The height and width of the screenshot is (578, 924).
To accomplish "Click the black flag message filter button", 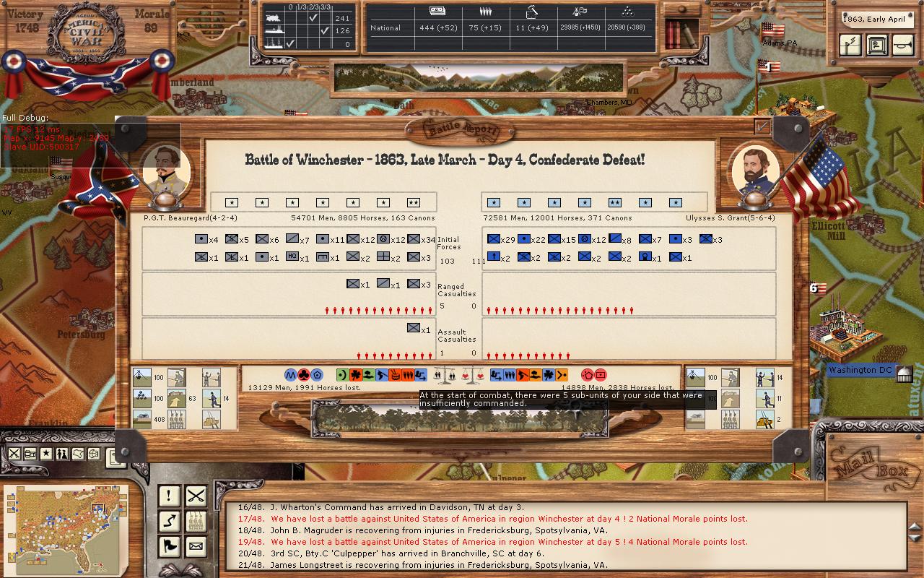I will (x=169, y=546).
